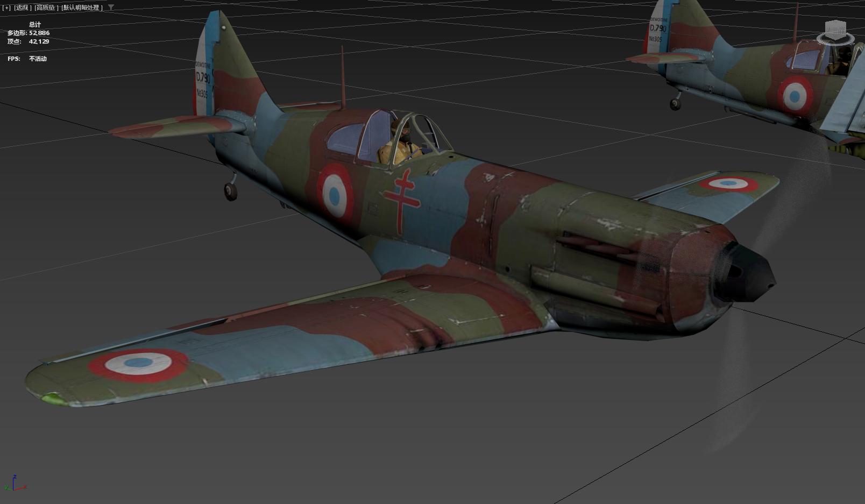
Task: Expand the [+] viewport configuration options
Action: pyautogui.click(x=6, y=8)
